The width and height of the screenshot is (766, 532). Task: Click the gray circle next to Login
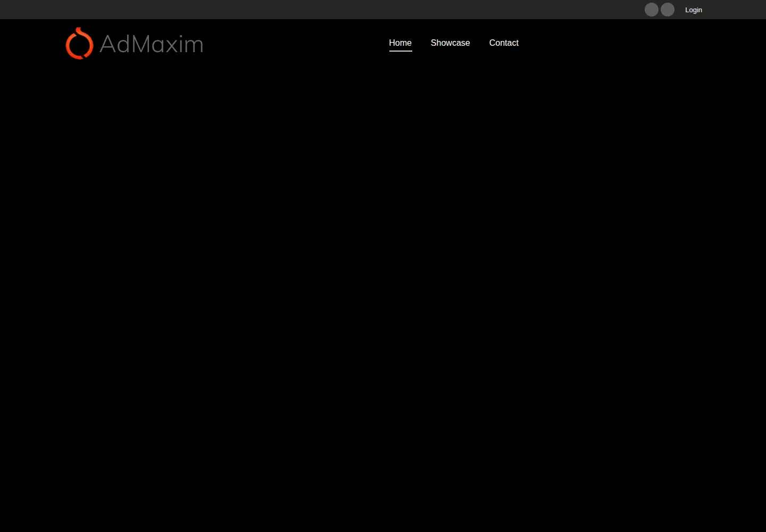(668, 10)
